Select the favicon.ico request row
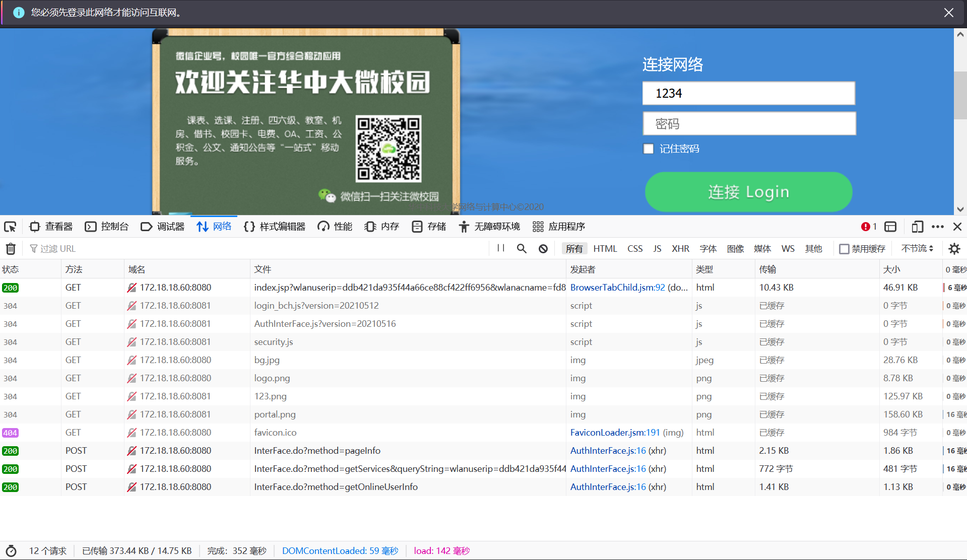Viewport: 967px width, 560px height. click(483, 433)
